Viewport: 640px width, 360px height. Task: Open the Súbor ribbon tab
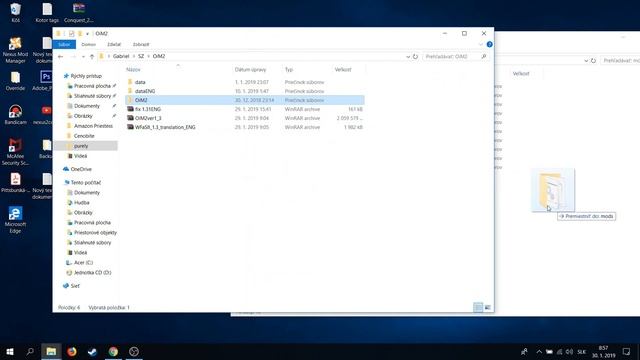(64, 44)
